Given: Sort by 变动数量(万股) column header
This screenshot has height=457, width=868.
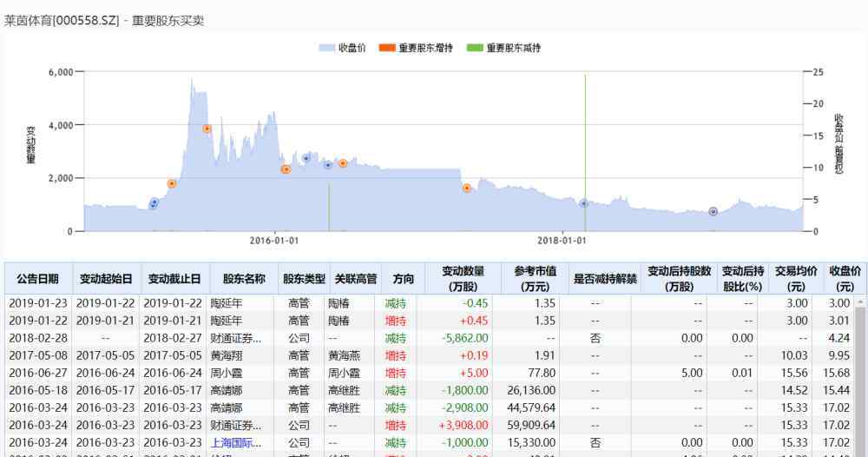Looking at the screenshot, I should (464, 279).
